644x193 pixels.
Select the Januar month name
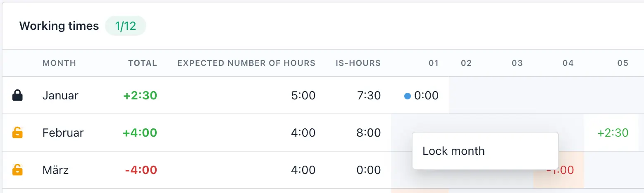(60, 96)
